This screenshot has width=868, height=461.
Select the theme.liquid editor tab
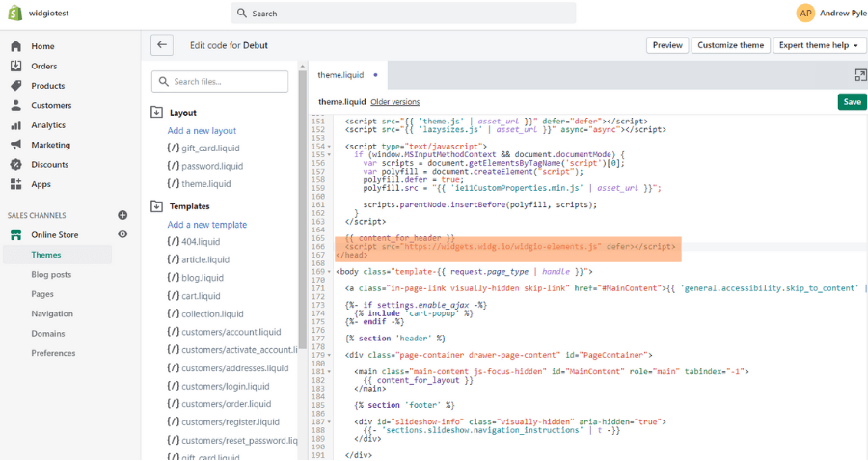click(x=347, y=75)
